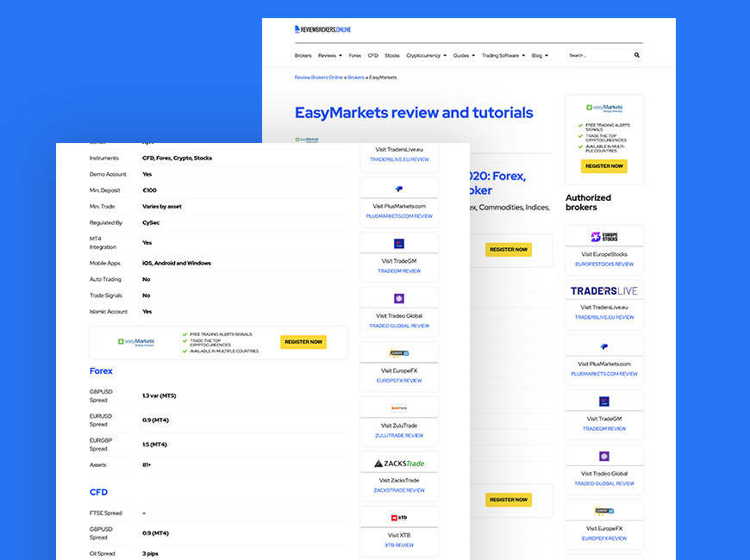Image resolution: width=750 pixels, height=560 pixels.
Task: Click the ZuluTrade logo on the front page
Action: (x=399, y=408)
